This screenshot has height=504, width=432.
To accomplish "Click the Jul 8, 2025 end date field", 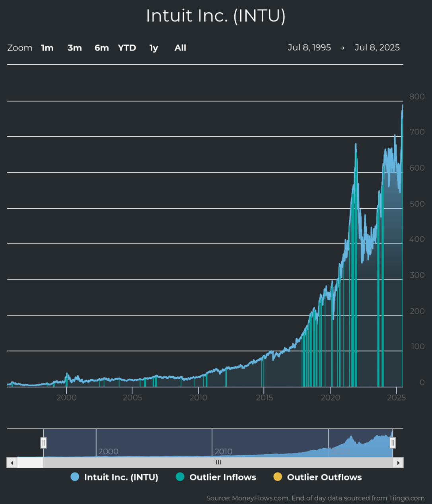I will click(377, 48).
